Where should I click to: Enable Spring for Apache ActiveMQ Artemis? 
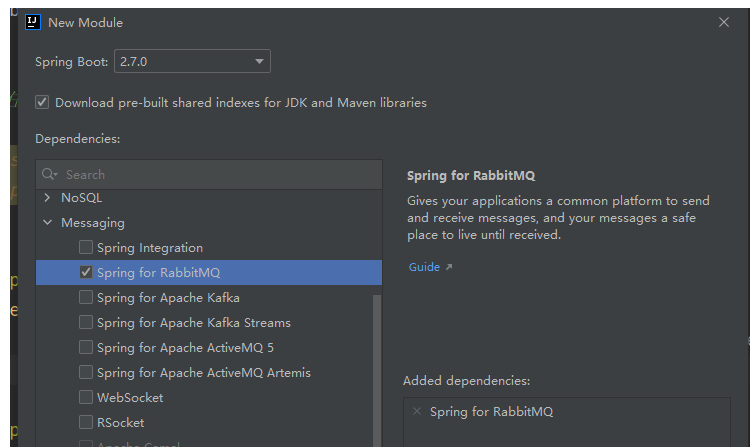click(86, 373)
